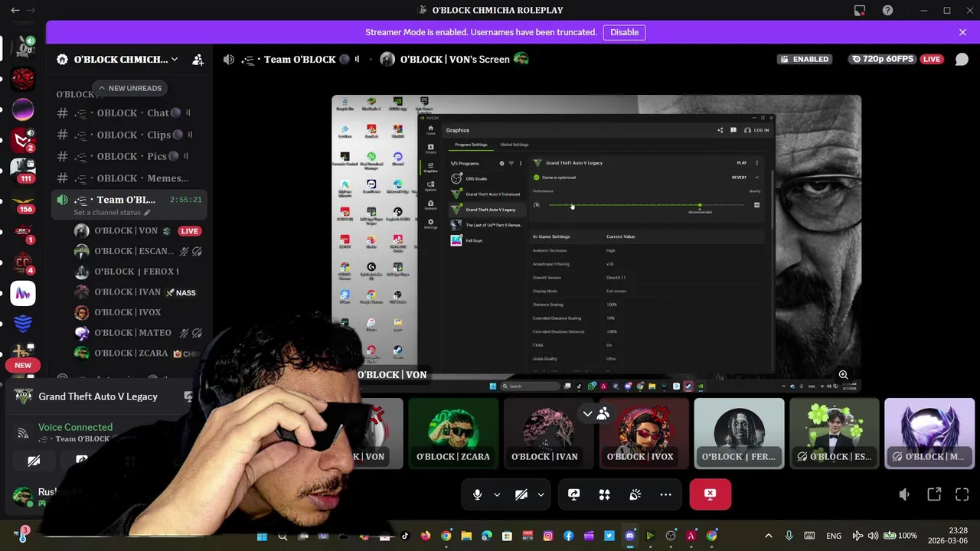Image resolution: width=980 pixels, height=551 pixels.
Task: Select the blue layered shield server icon
Action: (x=23, y=324)
